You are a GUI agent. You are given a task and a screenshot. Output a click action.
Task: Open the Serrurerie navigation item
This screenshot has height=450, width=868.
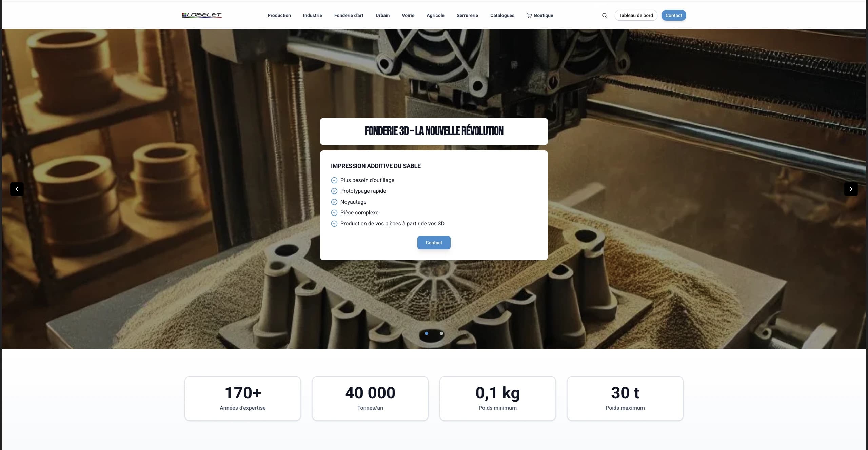467,15
